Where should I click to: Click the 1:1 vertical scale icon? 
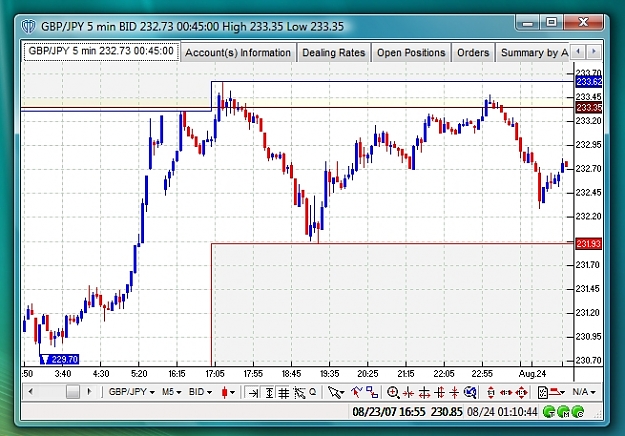pos(491,393)
